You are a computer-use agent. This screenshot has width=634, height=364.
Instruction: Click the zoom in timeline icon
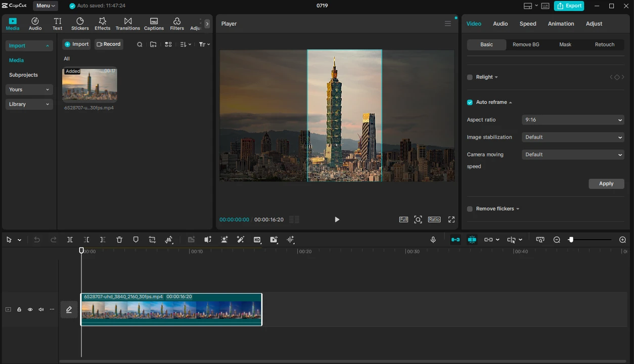point(623,240)
